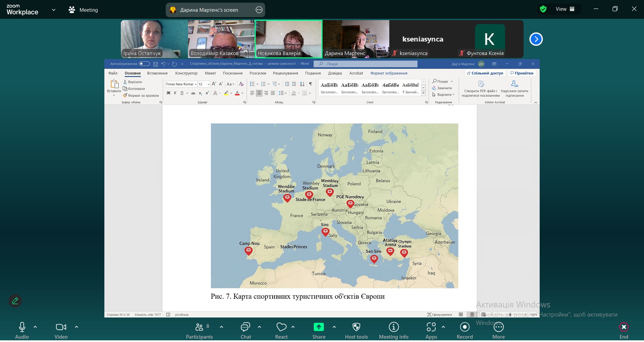Open the React emoji menu
Image resolution: width=644 pixels, height=342 pixels.
[281, 327]
